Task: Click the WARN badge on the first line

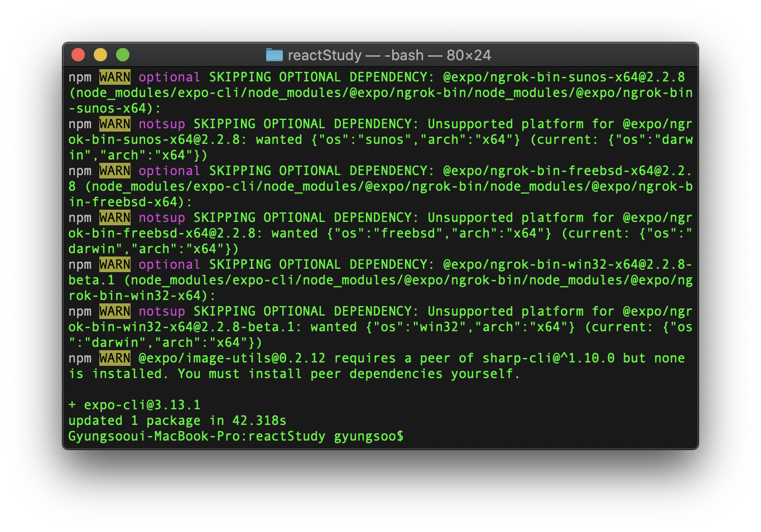Action: click(115, 77)
